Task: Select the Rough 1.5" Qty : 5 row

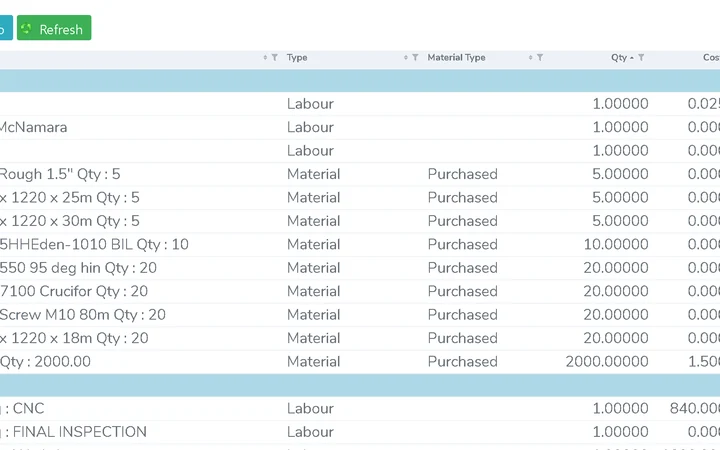Action: (x=360, y=174)
